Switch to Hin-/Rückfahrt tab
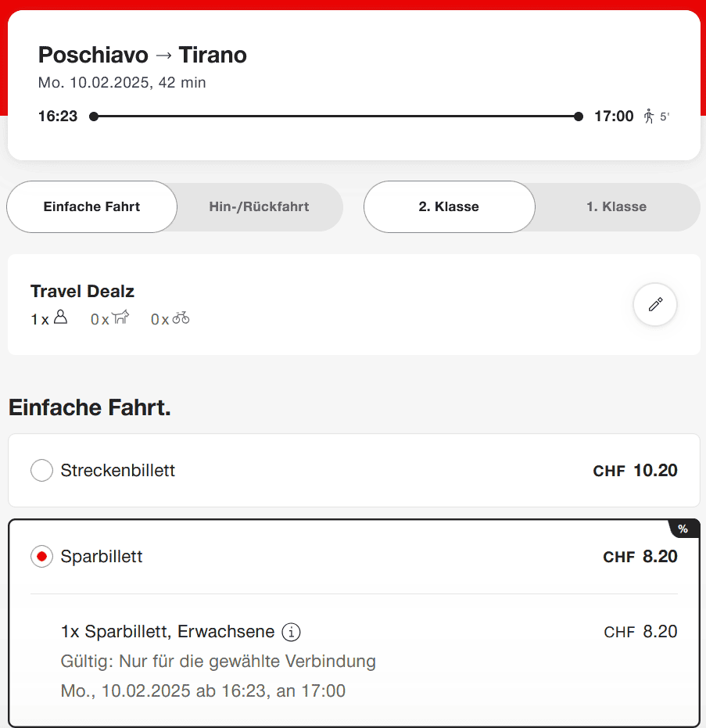Viewport: 706px width, 728px height. coord(259,207)
